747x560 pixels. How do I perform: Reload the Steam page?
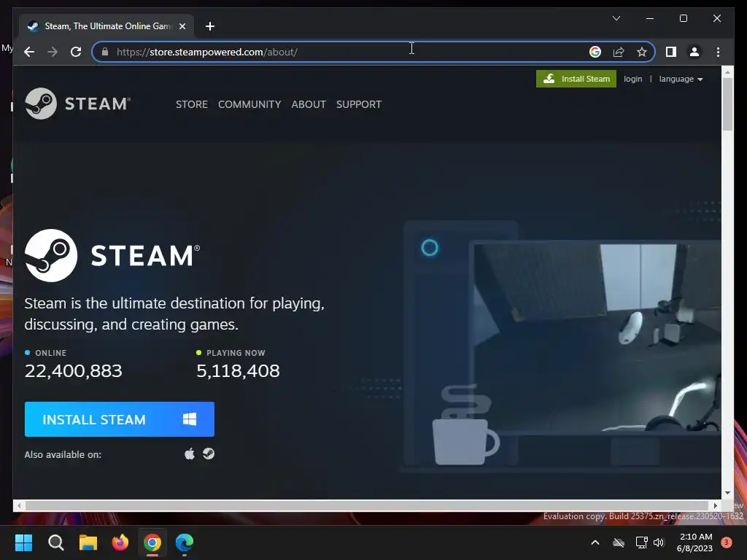(76, 52)
